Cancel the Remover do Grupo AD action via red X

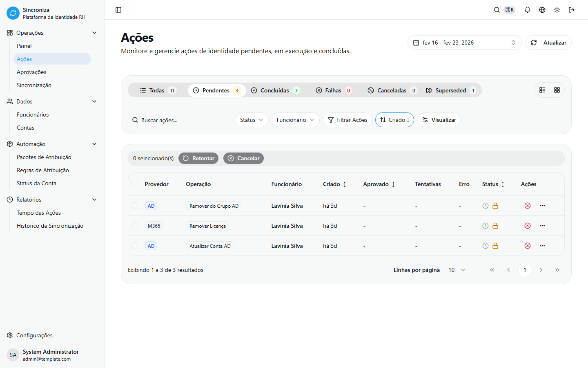(527, 206)
